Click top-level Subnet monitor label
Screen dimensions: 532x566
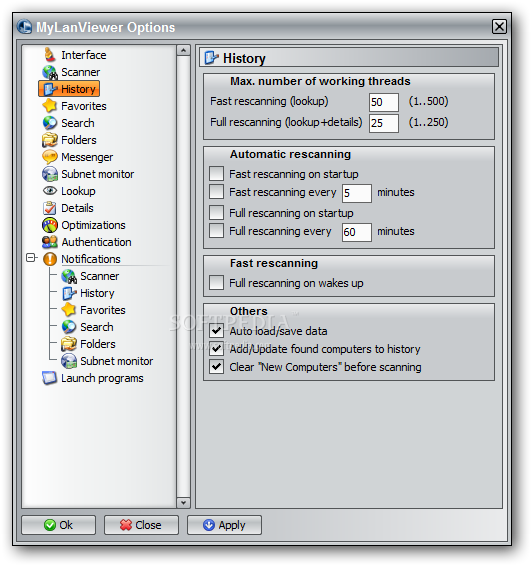97,174
